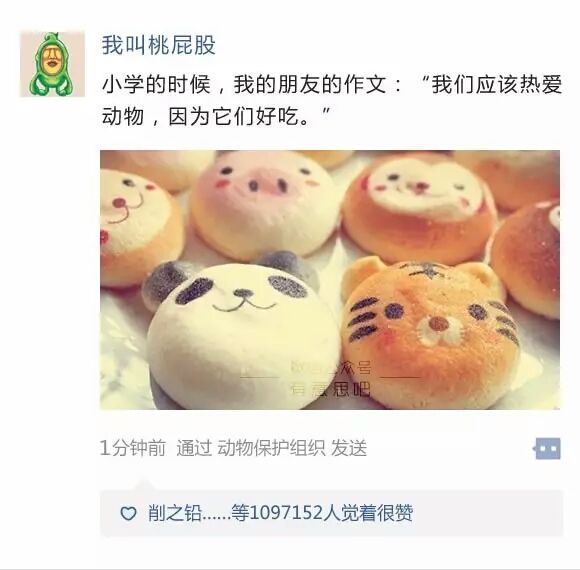Tap the pink pig bun in photo

coord(264,203)
